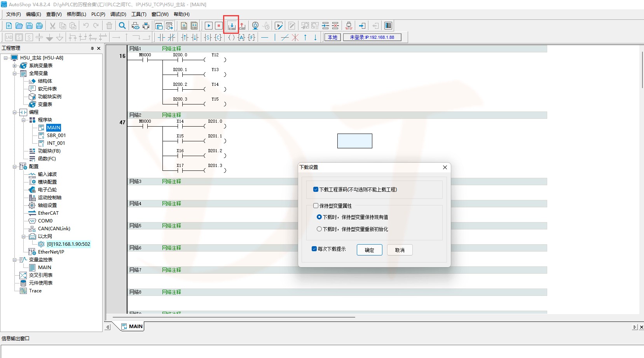The height and width of the screenshot is (358, 644).
Task: Insert a normally open contact from ladder toolbar
Action: 162,37
